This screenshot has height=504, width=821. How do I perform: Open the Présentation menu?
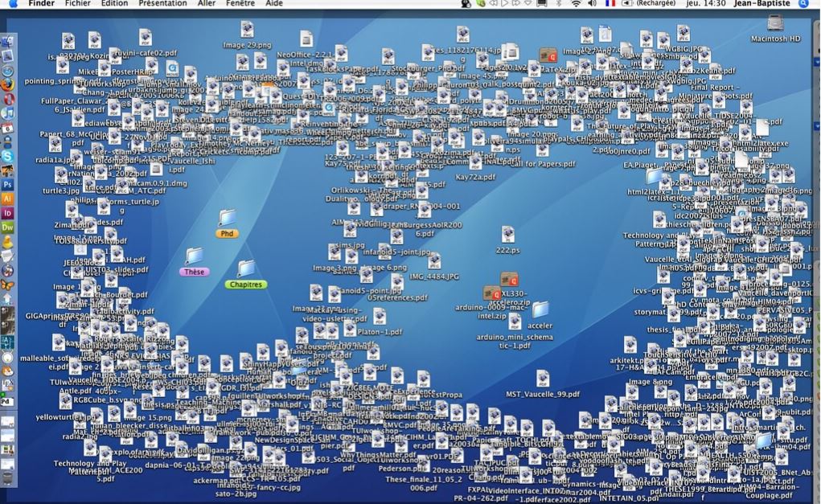[x=162, y=3]
